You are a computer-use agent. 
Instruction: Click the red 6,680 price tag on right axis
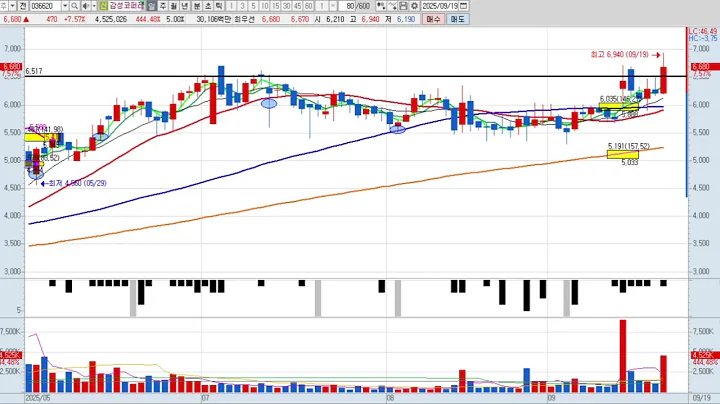point(705,67)
